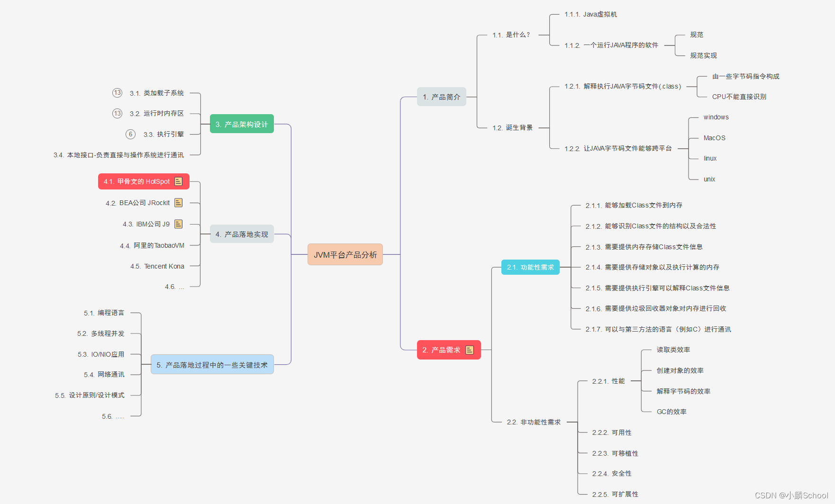The width and height of the screenshot is (835, 504).
Task: Click topic 2.1.6. 垃圾回收器
Action: (x=655, y=309)
